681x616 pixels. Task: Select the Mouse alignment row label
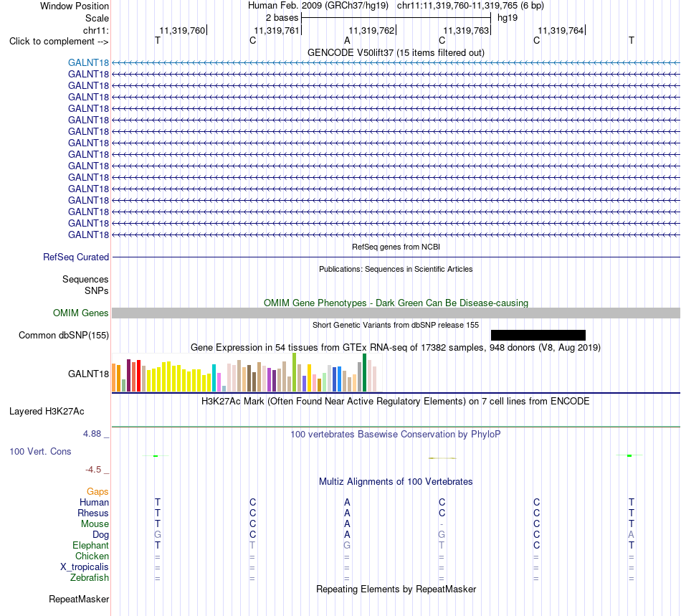pos(95,524)
